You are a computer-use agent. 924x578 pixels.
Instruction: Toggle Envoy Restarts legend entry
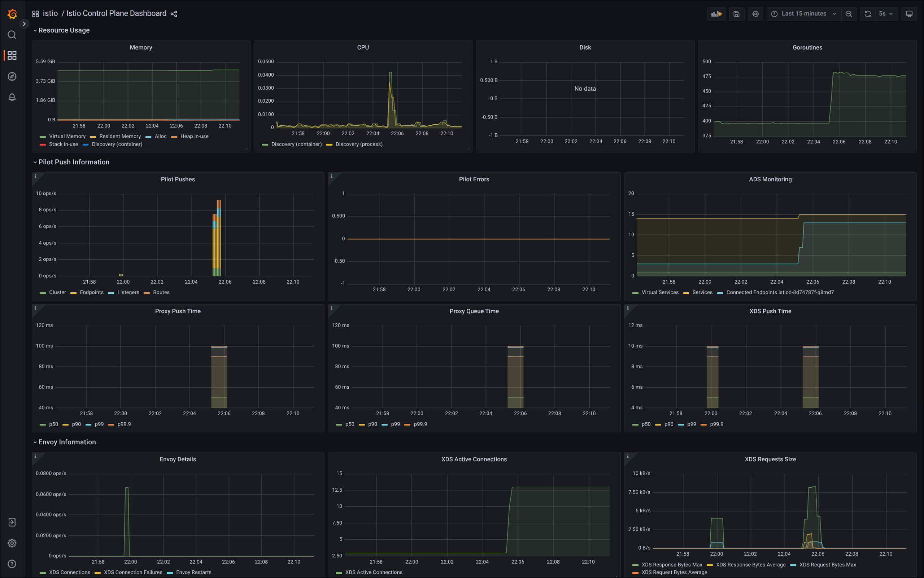pyautogui.click(x=193, y=572)
